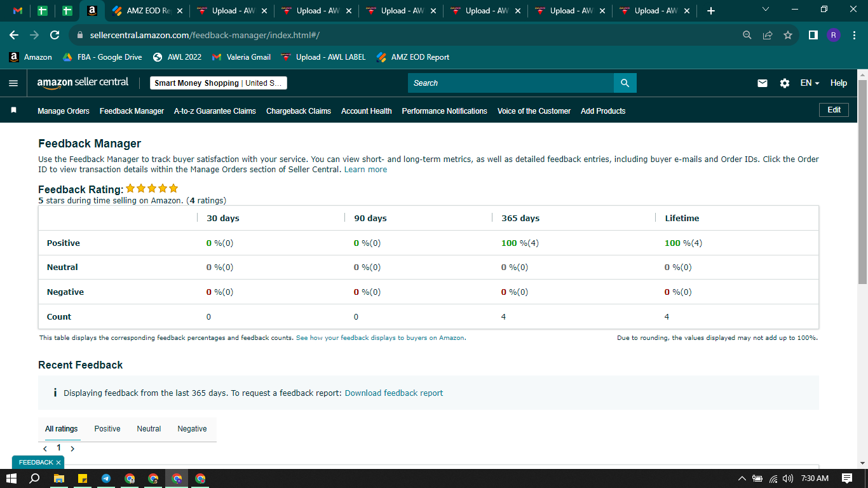This screenshot has height=488, width=868.
Task: Open the Help link
Action: [839, 83]
